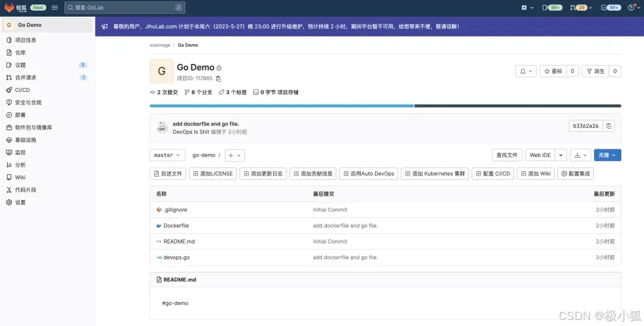Open the master branch selector
The height and width of the screenshot is (326, 644).
167,155
